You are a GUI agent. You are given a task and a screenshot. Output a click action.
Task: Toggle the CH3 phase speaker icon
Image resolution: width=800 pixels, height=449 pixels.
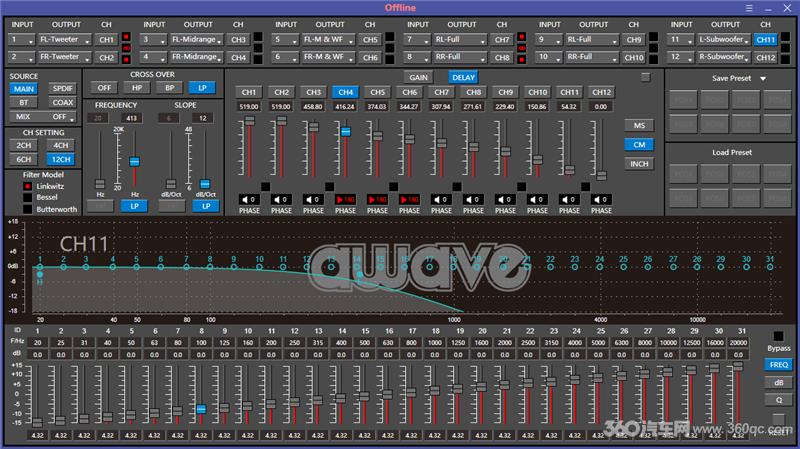click(x=313, y=199)
